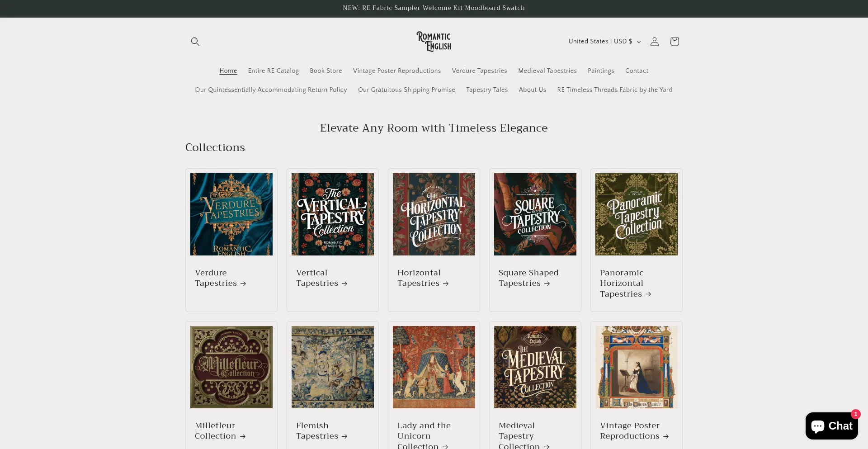Visit the Tapestry Tales page
Screen dimensions: 868x449
[x=486, y=90]
